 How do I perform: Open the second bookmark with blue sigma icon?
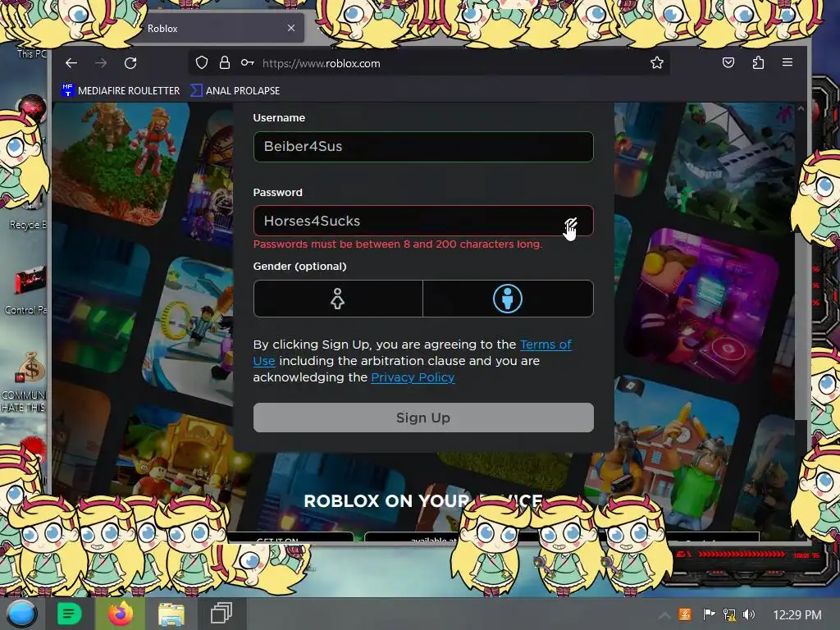pyautogui.click(x=235, y=90)
